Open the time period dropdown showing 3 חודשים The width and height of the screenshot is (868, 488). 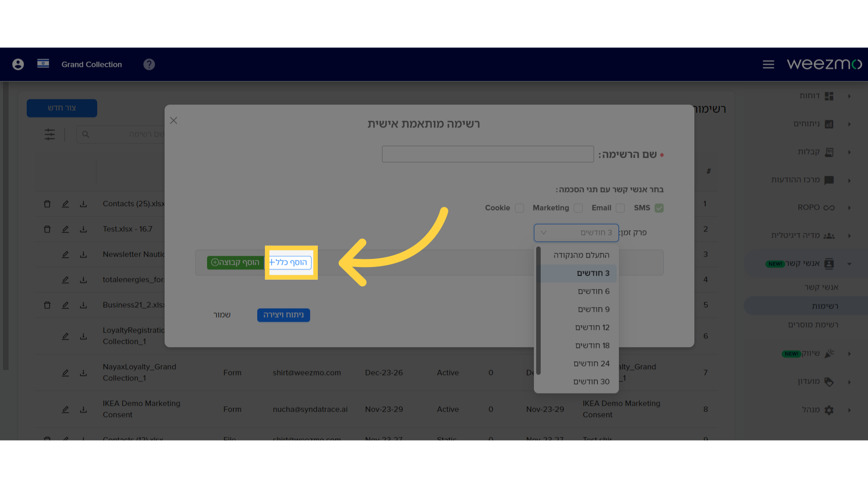[576, 233]
